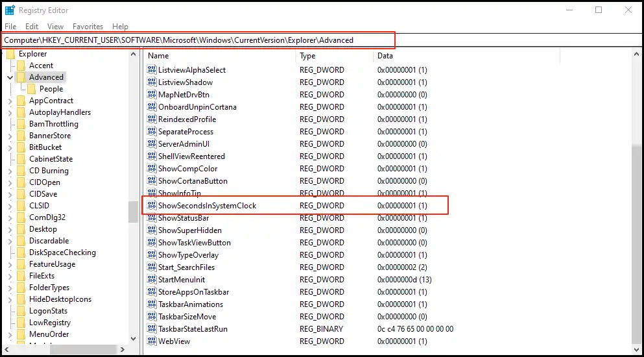Screen dimensions: 644x357
Task: Click Start_SearchFiles data 0x00000002 (2)
Action: click(x=402, y=267)
